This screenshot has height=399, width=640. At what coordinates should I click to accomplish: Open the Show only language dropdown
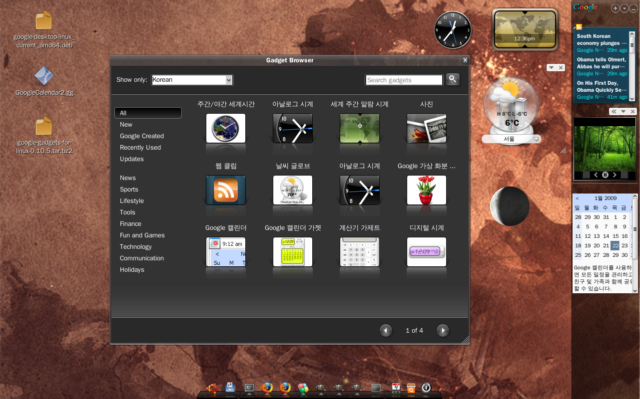(192, 80)
